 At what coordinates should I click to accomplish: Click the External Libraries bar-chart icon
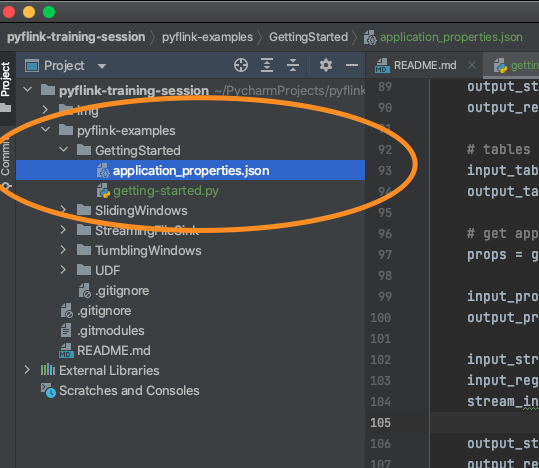pyautogui.click(x=48, y=370)
